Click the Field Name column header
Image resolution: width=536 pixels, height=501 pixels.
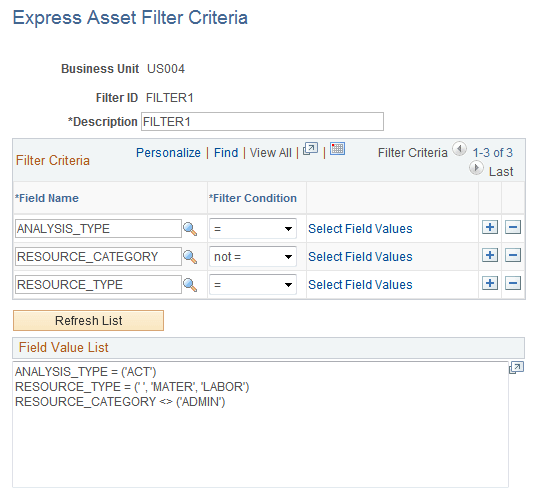pyautogui.click(x=47, y=198)
